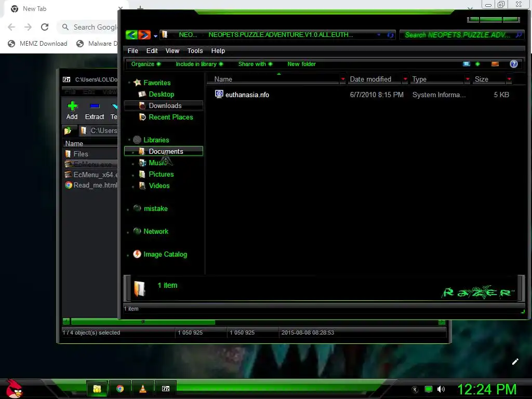The width and height of the screenshot is (532, 399).
Task: Open Downloads in Favorites
Action: coord(165,105)
